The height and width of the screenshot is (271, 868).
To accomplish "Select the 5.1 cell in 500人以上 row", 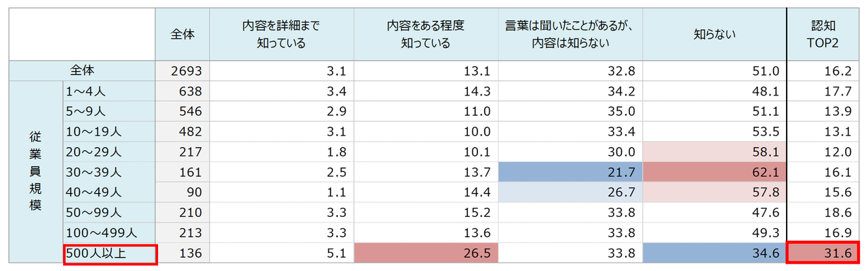I will [281, 253].
